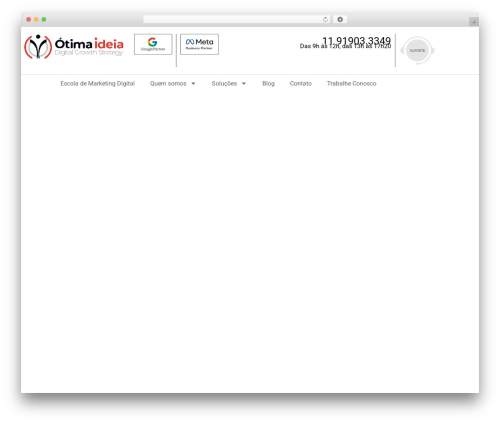Image resolution: width=500 pixels, height=423 pixels.
Task: Maximize the window with the green button
Action: 44,20
